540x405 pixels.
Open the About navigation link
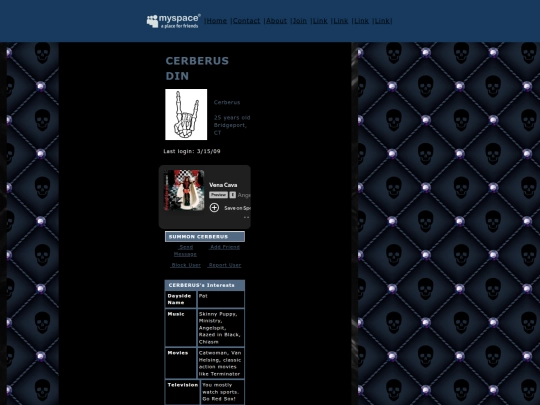click(277, 21)
